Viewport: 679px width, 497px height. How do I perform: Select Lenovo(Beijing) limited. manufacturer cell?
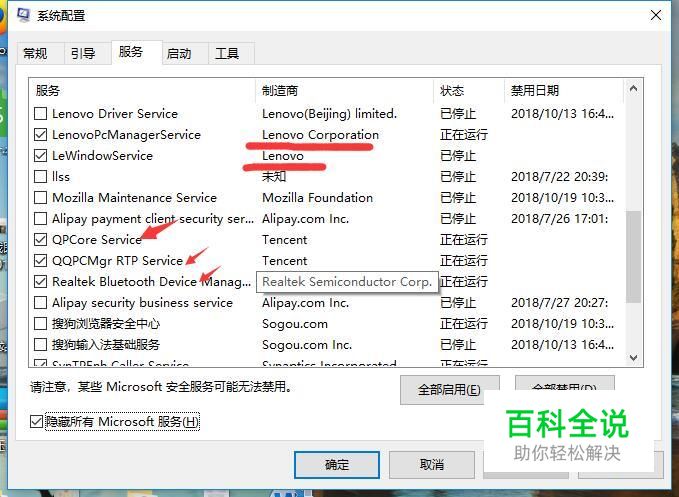pos(330,114)
